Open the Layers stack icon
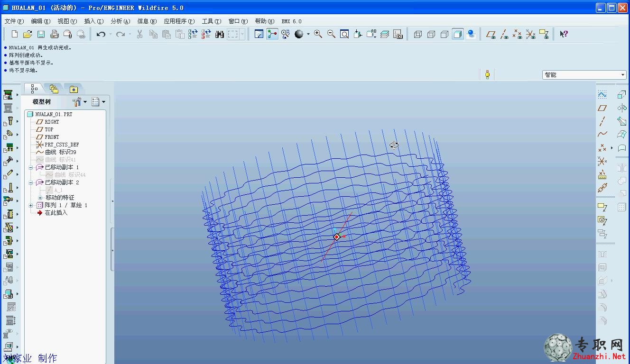This screenshot has height=364, width=630. (385, 34)
